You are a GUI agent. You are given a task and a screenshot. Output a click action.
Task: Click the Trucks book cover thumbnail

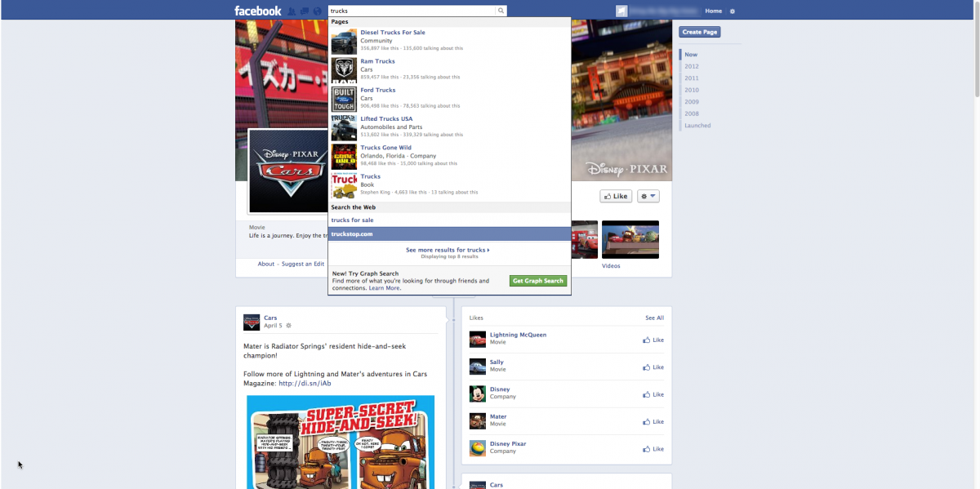click(x=344, y=185)
